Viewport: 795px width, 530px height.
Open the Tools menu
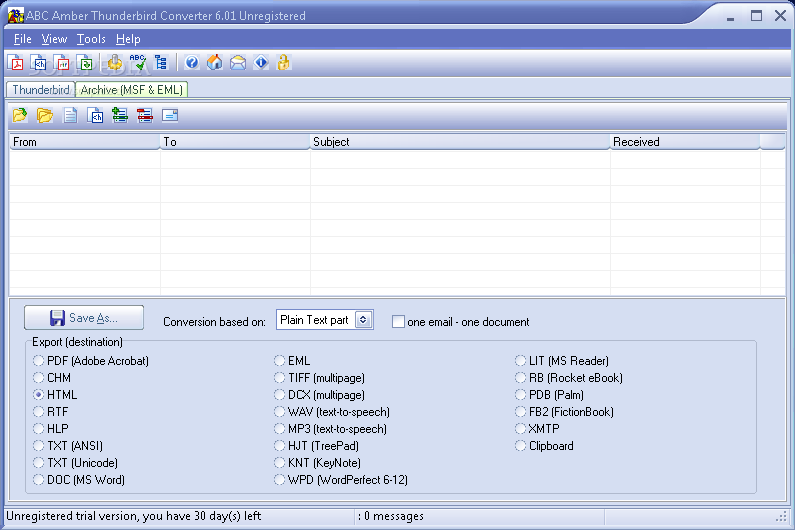pyautogui.click(x=91, y=39)
